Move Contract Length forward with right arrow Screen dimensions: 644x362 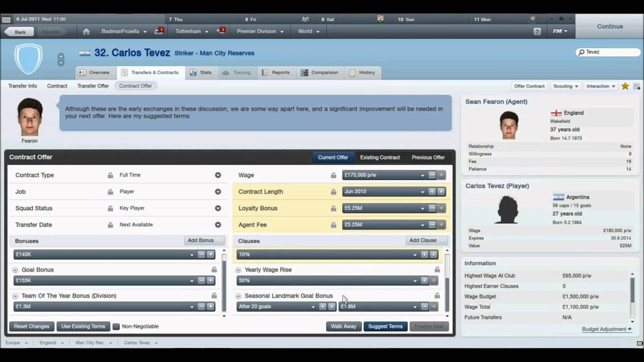[x=441, y=192]
